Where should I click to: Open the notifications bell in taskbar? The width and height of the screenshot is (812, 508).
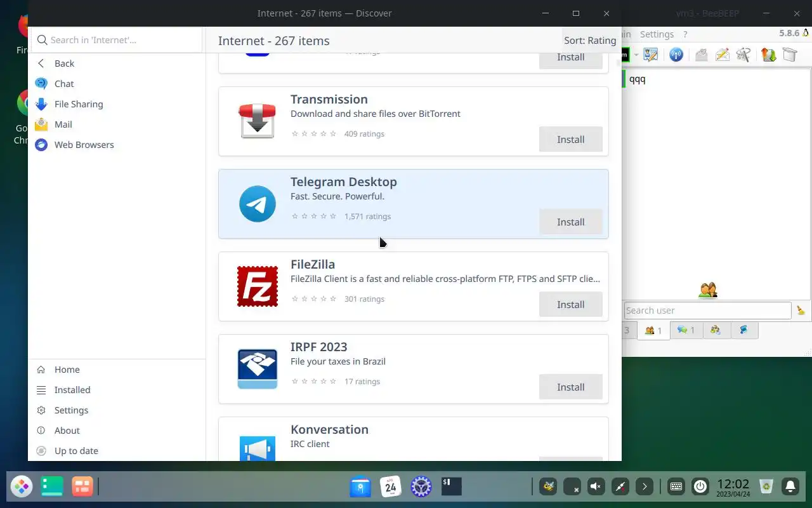pyautogui.click(x=790, y=487)
